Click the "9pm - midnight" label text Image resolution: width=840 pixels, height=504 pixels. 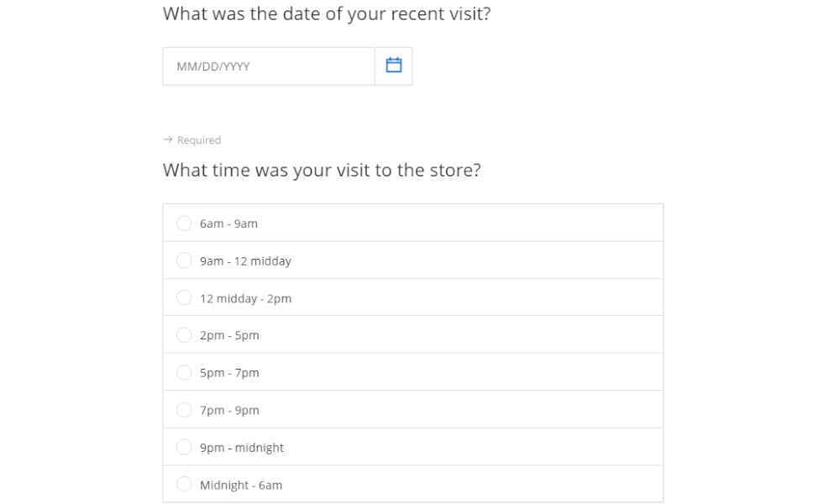tap(242, 448)
